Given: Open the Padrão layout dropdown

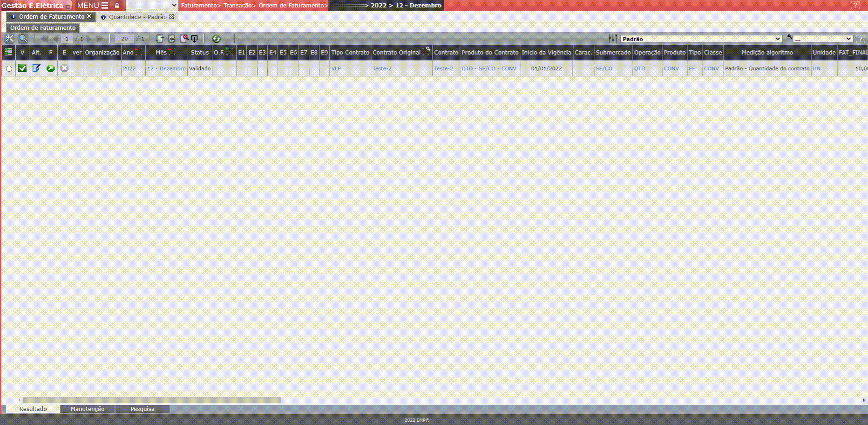Looking at the screenshot, I should coord(701,39).
